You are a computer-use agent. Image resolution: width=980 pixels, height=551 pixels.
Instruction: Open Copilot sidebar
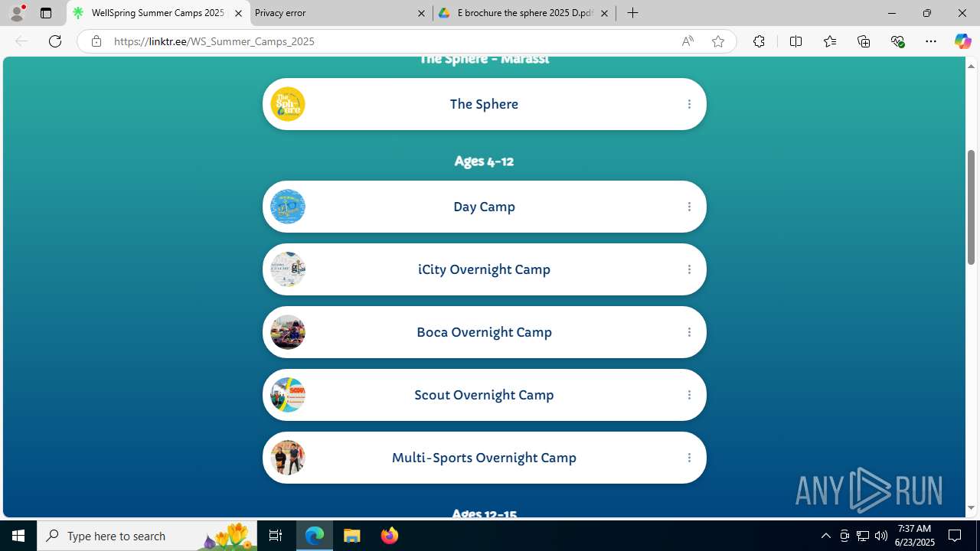pyautogui.click(x=962, y=41)
